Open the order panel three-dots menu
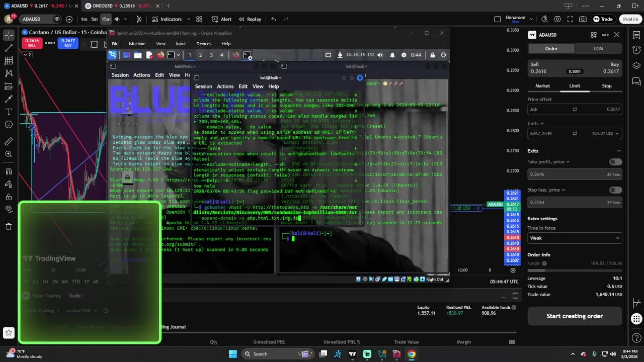 pyautogui.click(x=605, y=35)
